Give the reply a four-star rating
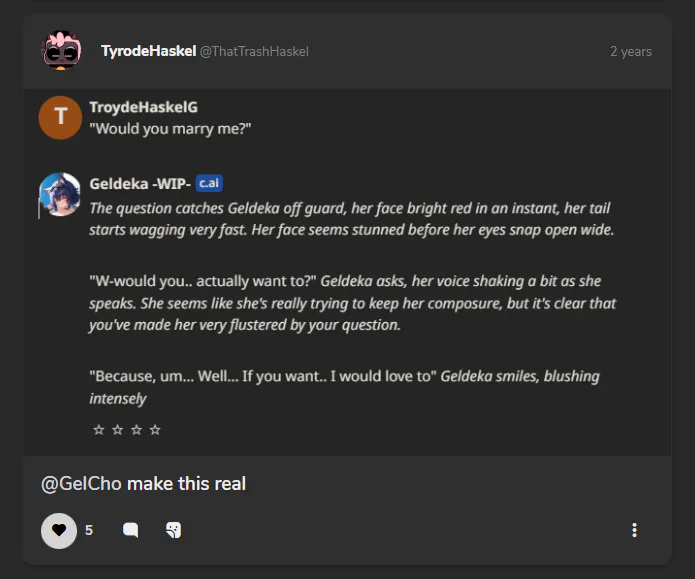The width and height of the screenshot is (695, 579). 155,430
